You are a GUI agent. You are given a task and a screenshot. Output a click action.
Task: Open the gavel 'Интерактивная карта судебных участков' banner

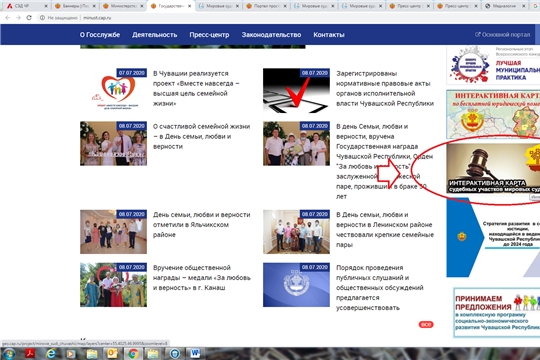coord(493,168)
